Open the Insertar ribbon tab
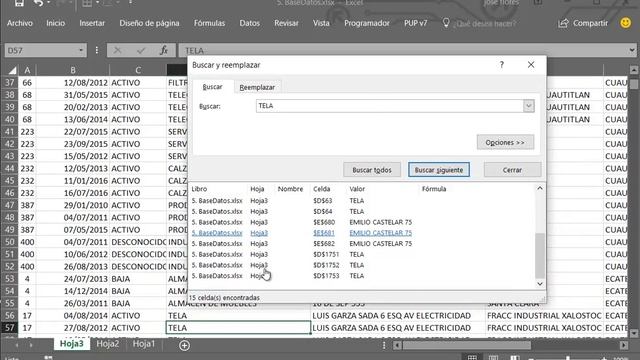The height and width of the screenshot is (360, 640). point(92,23)
